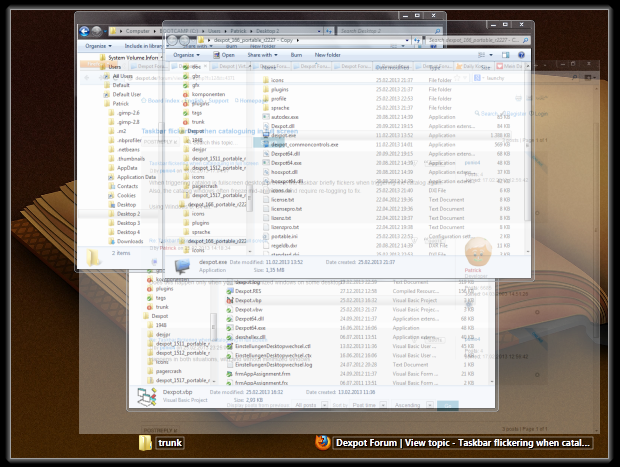Click the Open toolbar command
This screenshot has width=620, height=467.
tap(228, 55)
